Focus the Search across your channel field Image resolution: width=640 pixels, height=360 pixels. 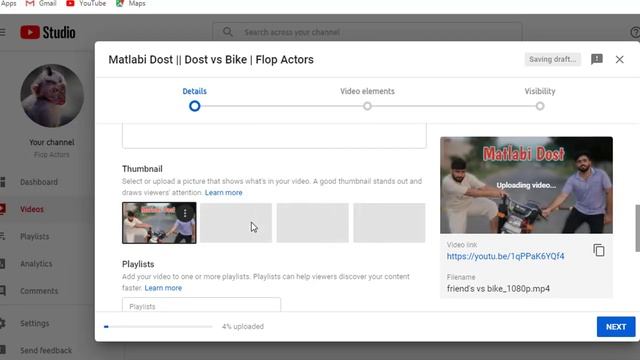(367, 32)
